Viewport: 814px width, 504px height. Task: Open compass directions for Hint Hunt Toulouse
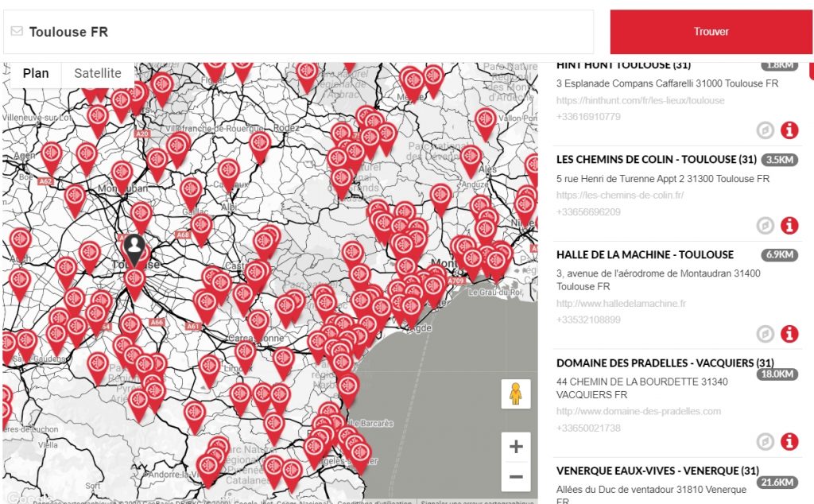pyautogui.click(x=766, y=130)
